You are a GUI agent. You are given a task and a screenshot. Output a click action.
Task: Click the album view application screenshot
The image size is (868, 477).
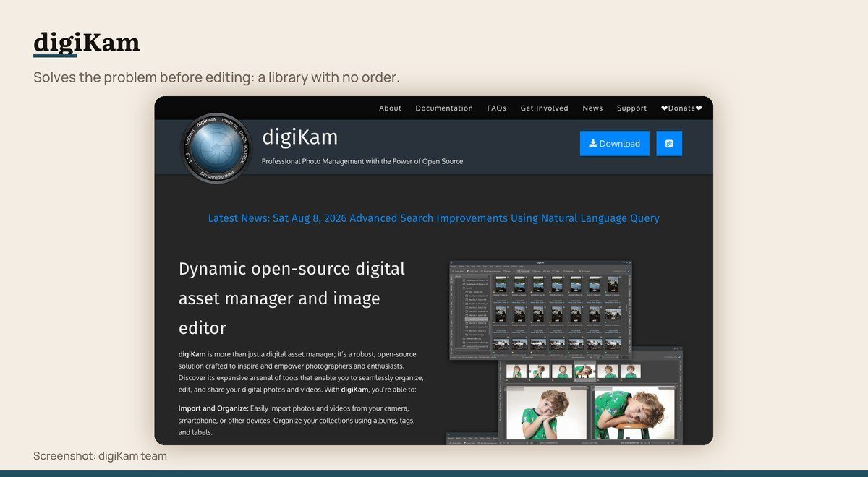pyautogui.click(x=540, y=310)
